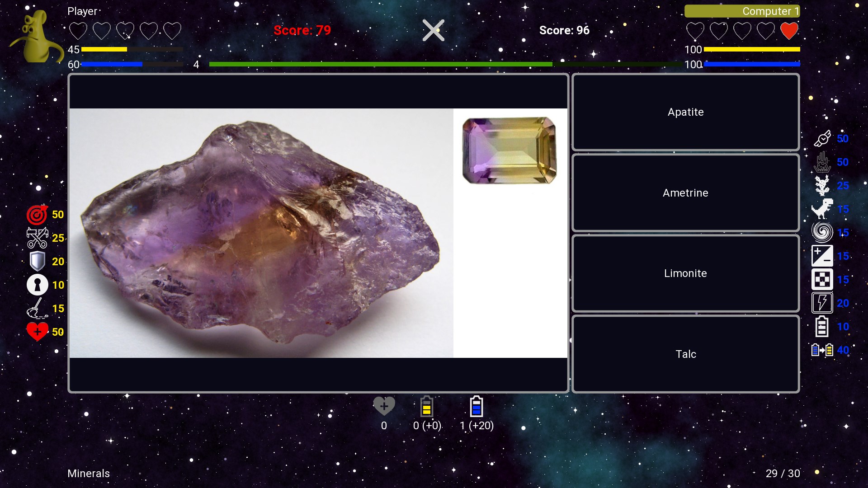
Task: Use the scissors ribbon-cutting power-up
Action: (x=37, y=238)
